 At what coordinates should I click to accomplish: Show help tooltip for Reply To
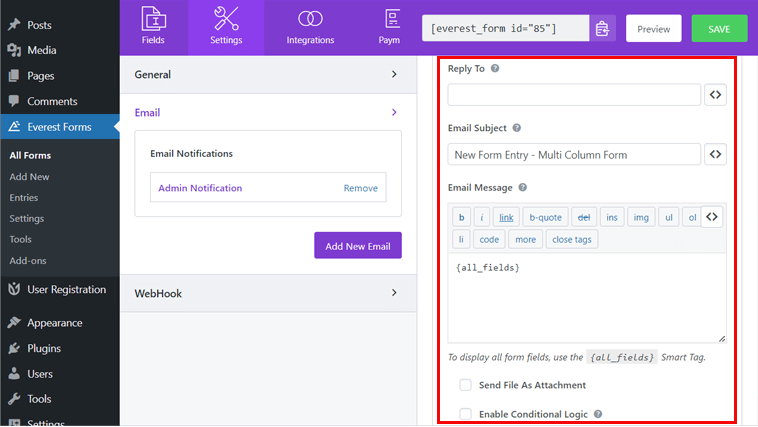coord(495,69)
